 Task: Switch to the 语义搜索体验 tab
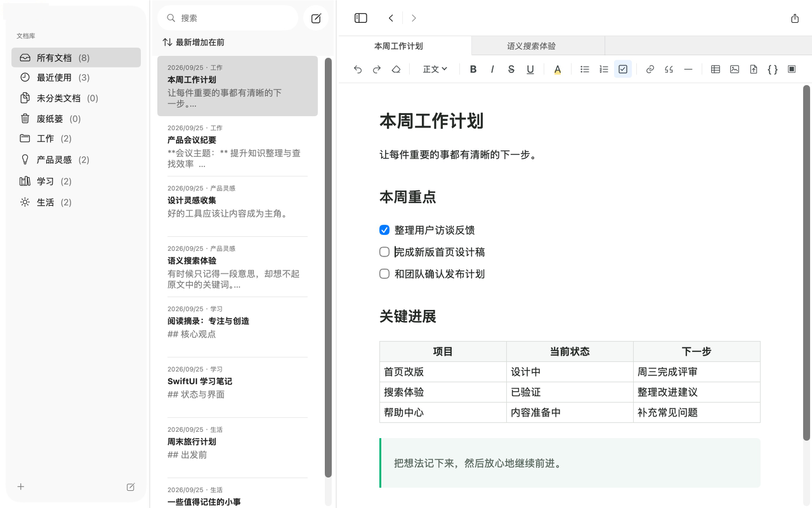tap(538, 46)
